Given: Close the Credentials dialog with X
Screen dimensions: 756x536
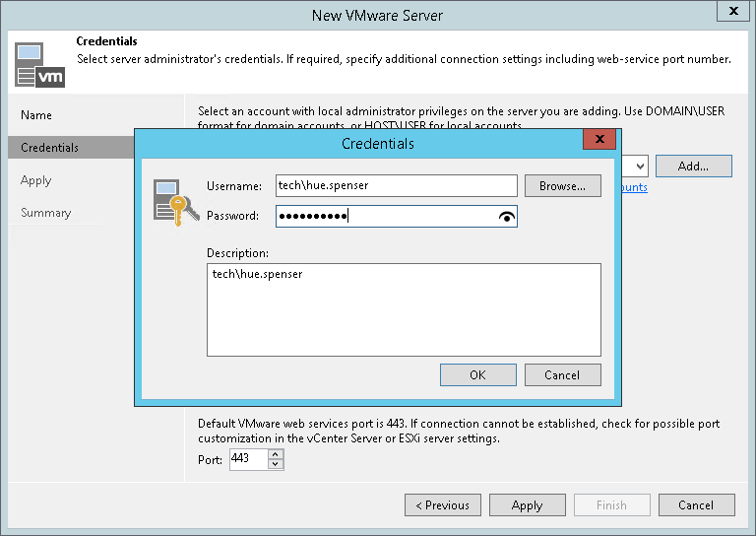Looking at the screenshot, I should (x=599, y=139).
